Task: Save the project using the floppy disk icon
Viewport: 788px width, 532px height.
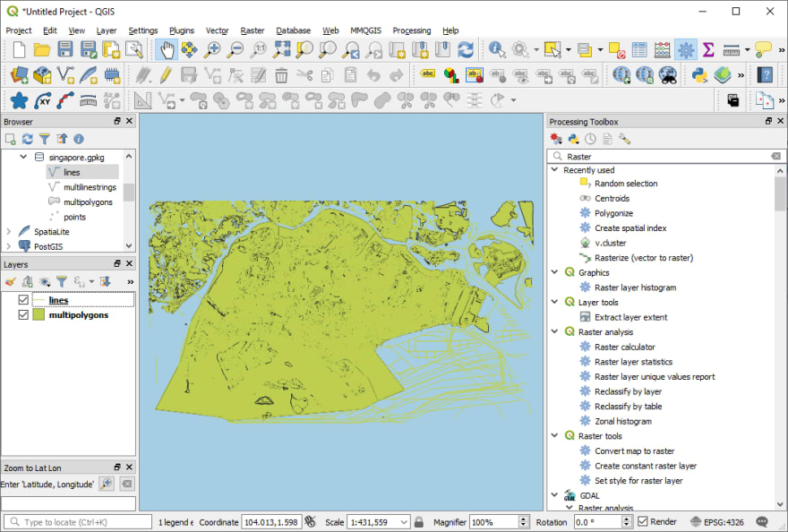Action: (64, 50)
